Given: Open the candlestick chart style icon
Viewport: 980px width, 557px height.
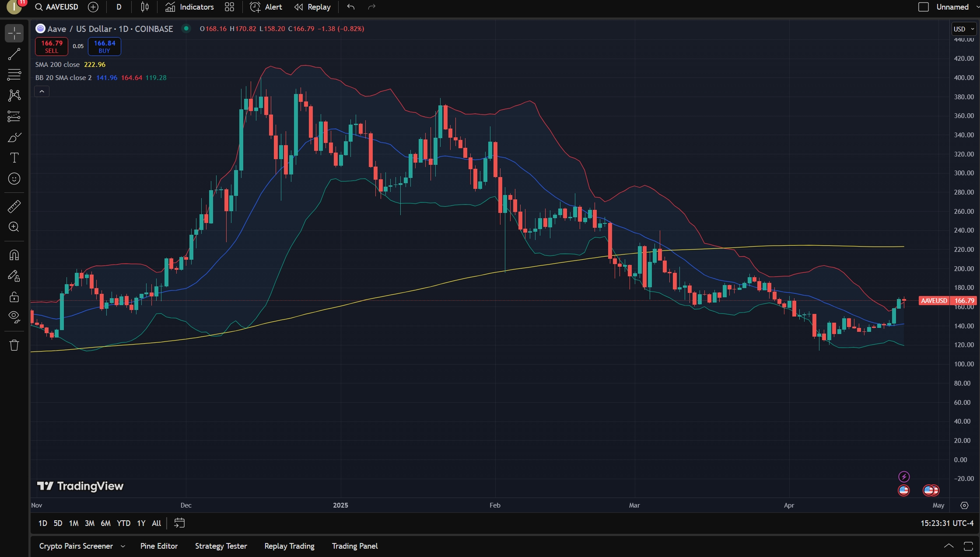Looking at the screenshot, I should click(145, 7).
